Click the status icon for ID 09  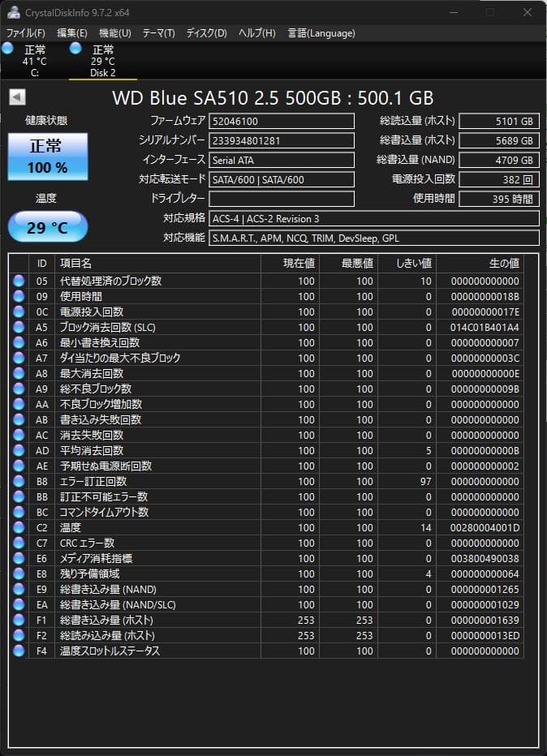click(x=19, y=296)
